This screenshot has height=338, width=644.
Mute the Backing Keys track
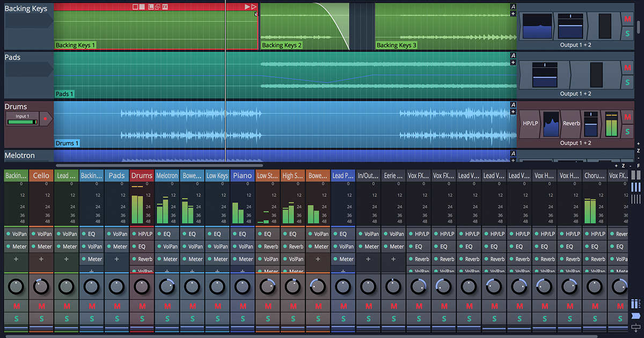(x=627, y=19)
